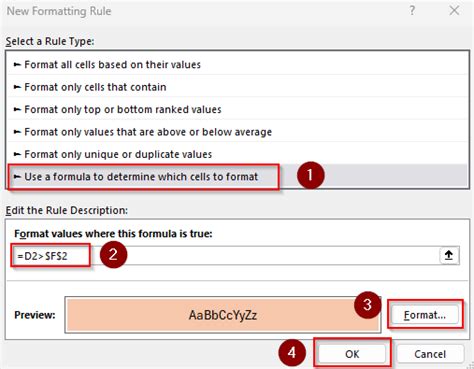Select 'Format all cells based on their values'
Image resolution: width=474 pixels, height=369 pixels.
(237, 64)
